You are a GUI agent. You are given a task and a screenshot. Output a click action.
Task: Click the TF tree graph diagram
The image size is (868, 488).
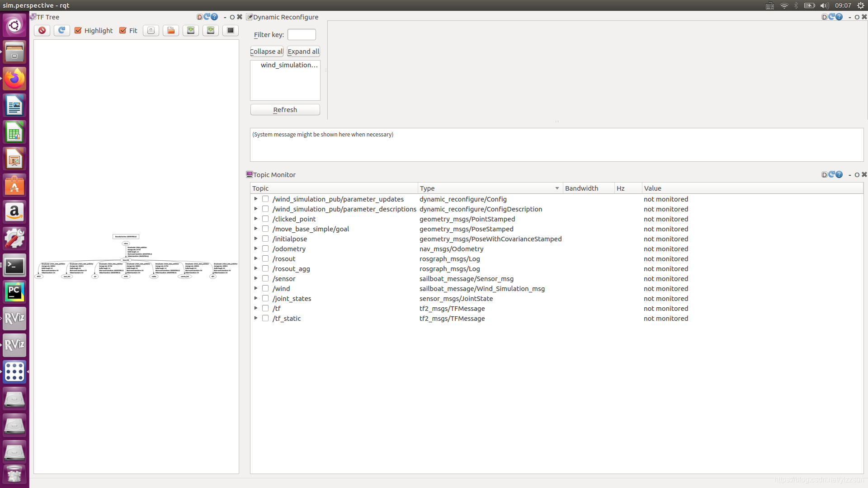click(x=137, y=257)
